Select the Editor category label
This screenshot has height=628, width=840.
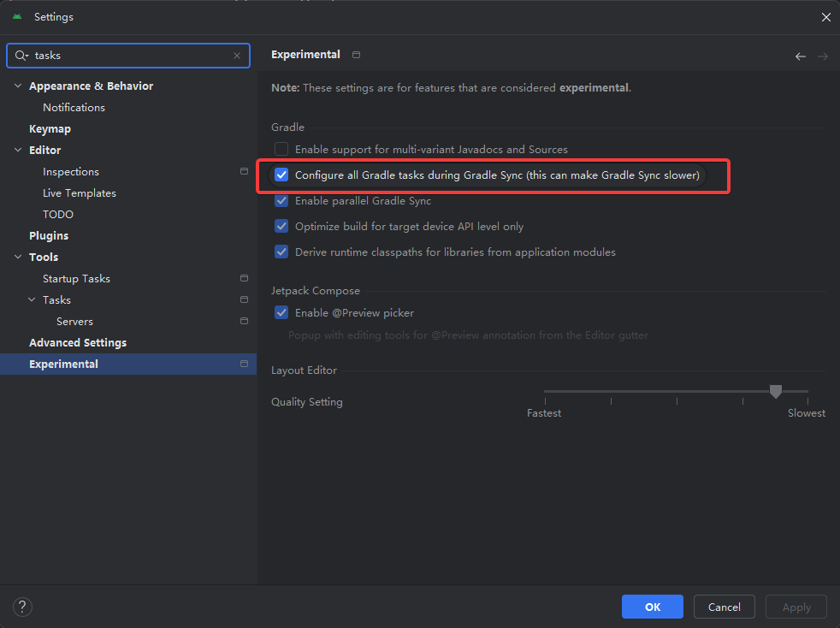pos(45,150)
